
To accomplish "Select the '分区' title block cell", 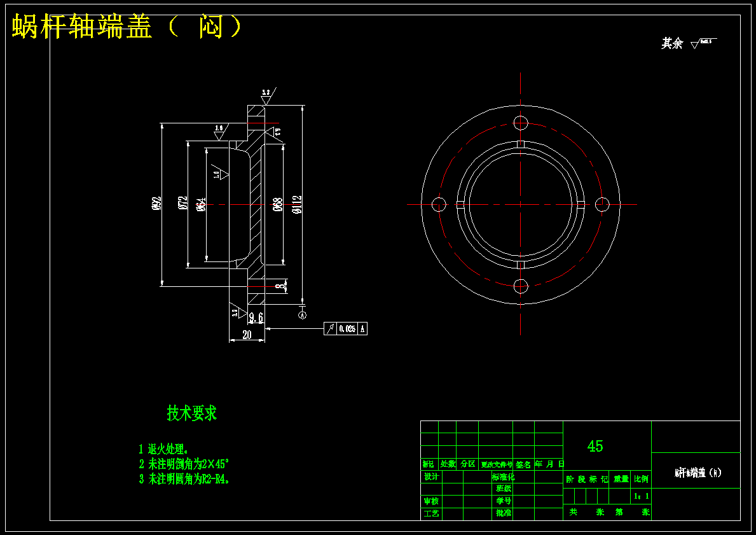I will pos(468,464).
